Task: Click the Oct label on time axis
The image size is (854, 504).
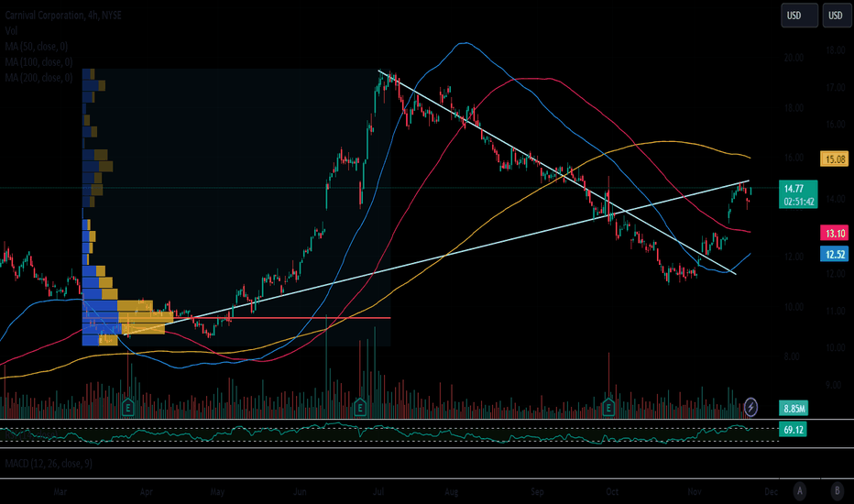Action: [612, 491]
